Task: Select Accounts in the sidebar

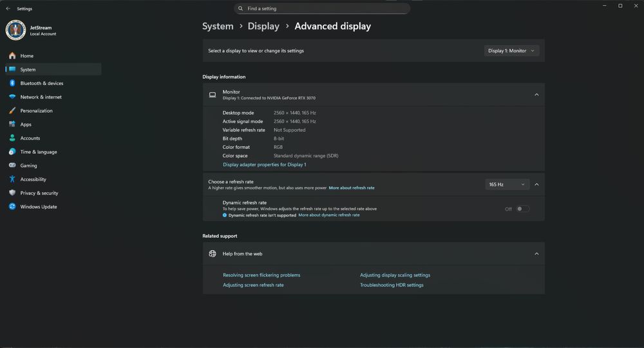Action: coord(53,138)
